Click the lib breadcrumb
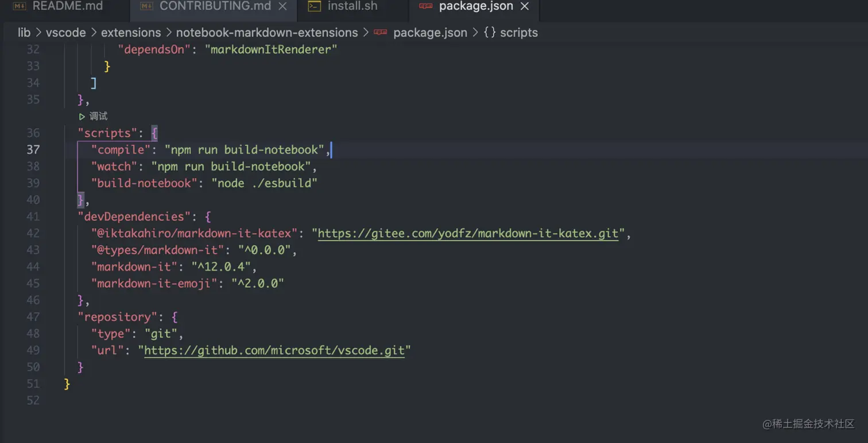This screenshot has width=868, height=443. (24, 33)
